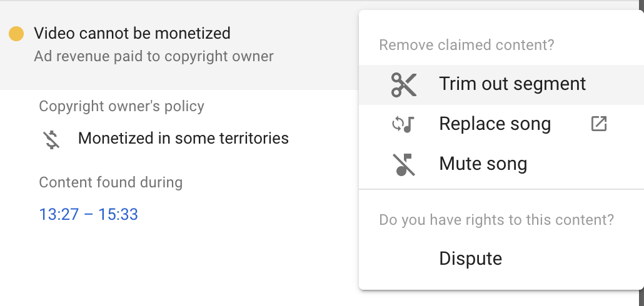Click the Video cannot be monetized heading
Image resolution: width=644 pixels, height=306 pixels.
[x=132, y=33]
